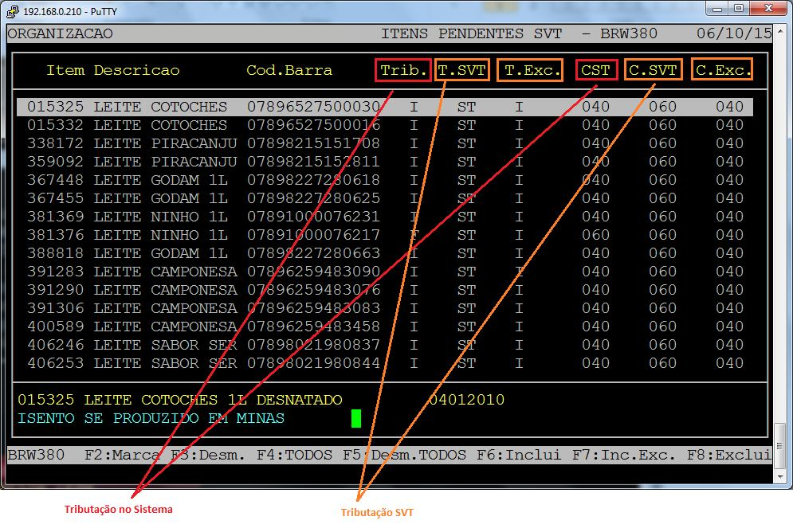Select item 338172 LEITE PIRACANJU row
793x532 pixels.
tap(384, 143)
